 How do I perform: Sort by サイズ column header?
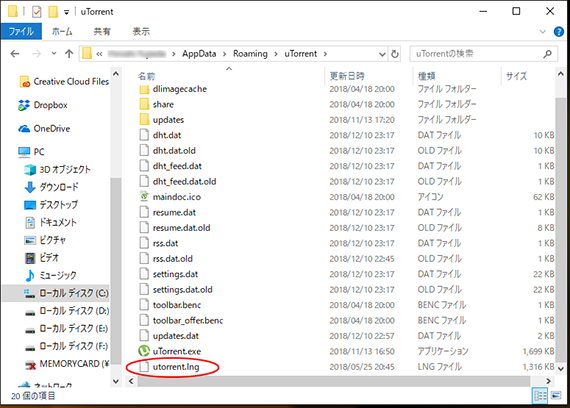516,76
